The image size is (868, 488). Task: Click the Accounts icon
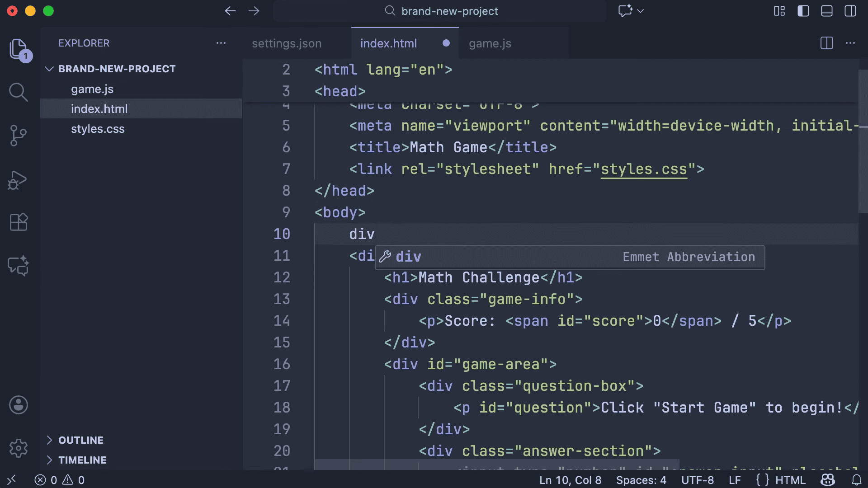pos(18,405)
